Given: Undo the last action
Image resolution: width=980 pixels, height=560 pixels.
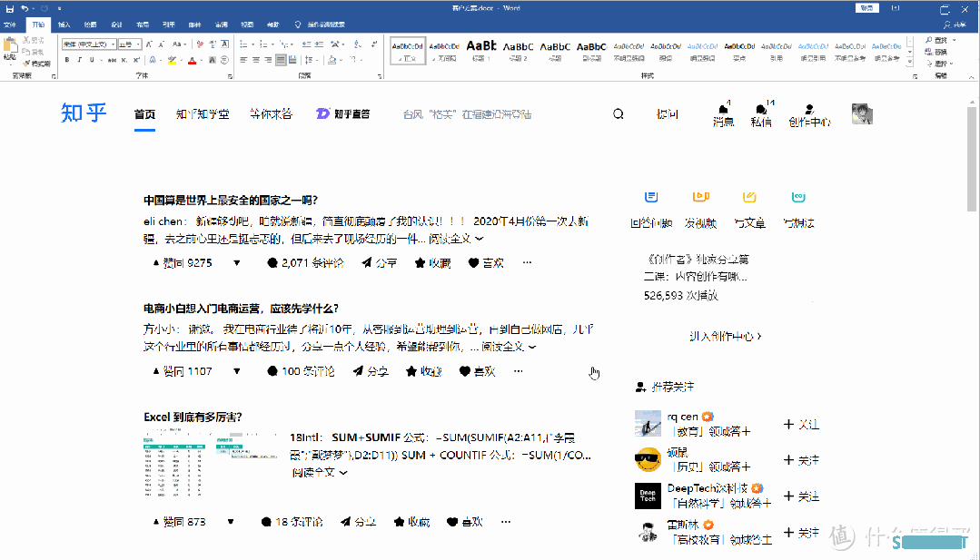Looking at the screenshot, I should 25,9.
